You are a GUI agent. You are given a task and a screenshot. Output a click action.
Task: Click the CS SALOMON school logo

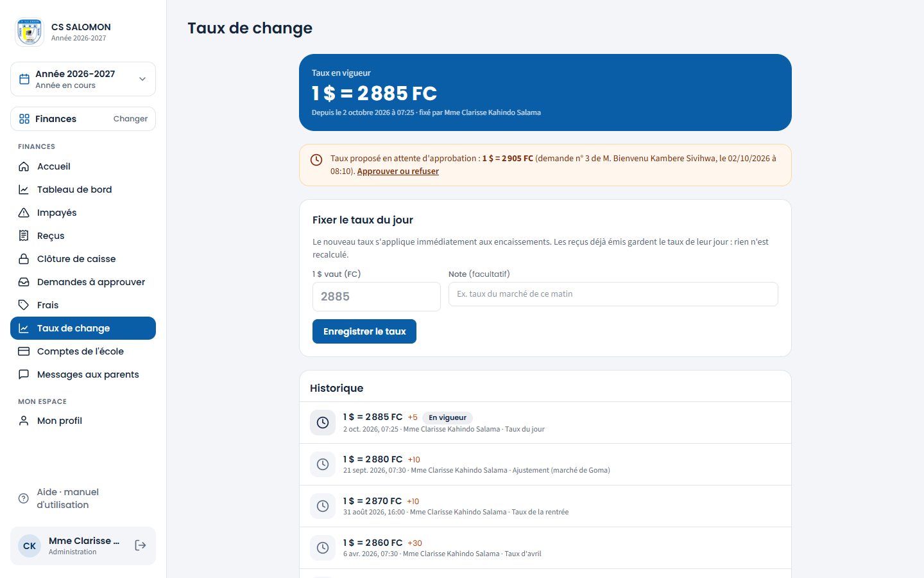click(x=30, y=31)
